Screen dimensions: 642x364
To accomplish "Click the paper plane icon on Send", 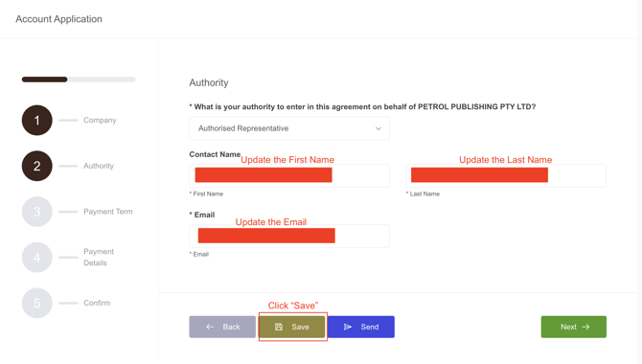I will click(348, 327).
